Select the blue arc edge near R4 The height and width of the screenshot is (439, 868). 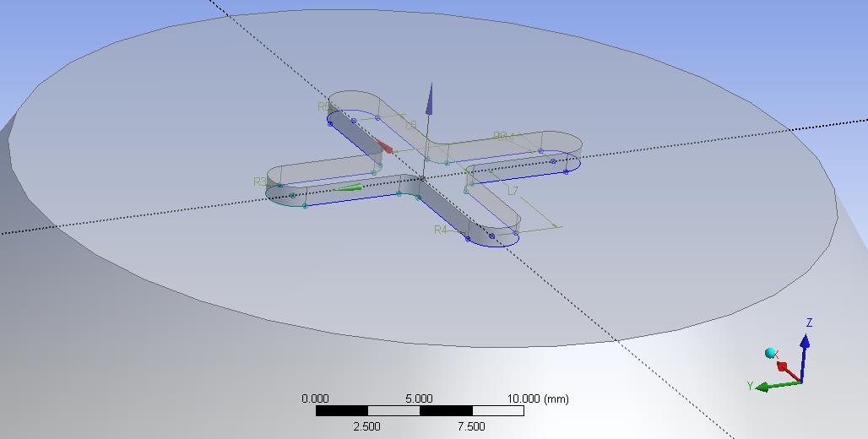[x=494, y=245]
